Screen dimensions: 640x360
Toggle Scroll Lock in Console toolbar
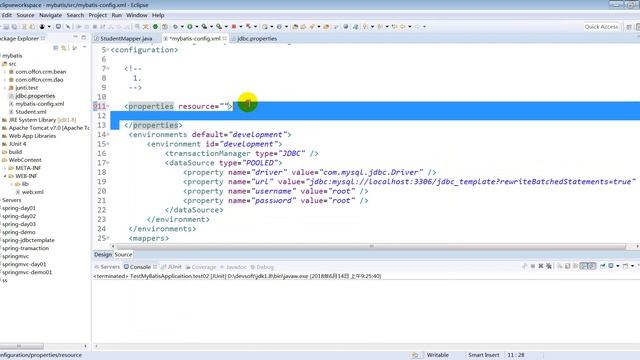[567, 266]
